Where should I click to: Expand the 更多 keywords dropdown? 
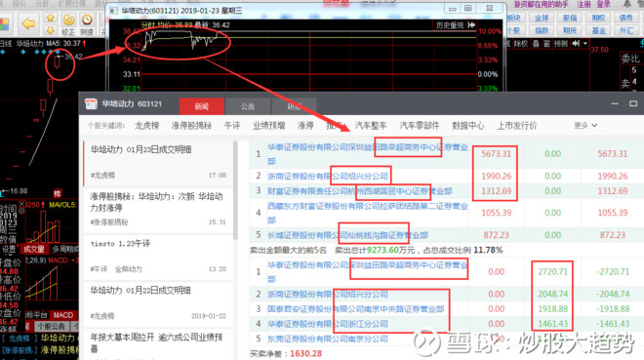tap(585, 125)
